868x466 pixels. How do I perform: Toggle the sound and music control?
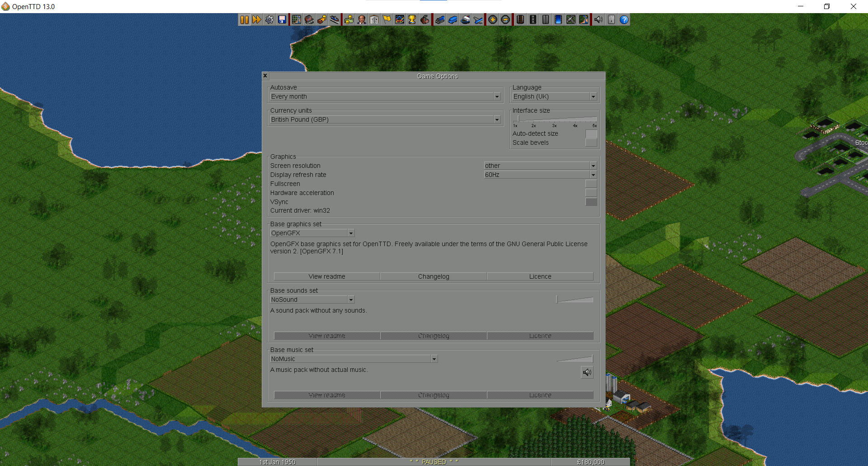pyautogui.click(x=599, y=19)
